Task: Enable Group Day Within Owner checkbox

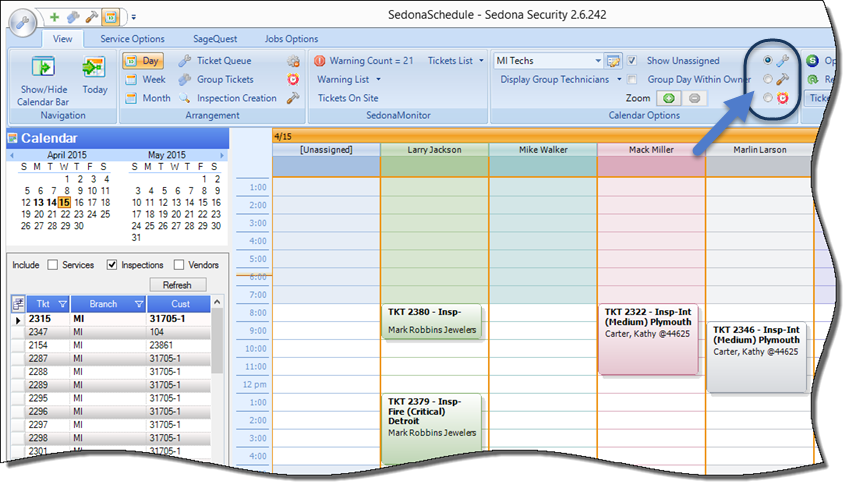Action: pyautogui.click(x=632, y=80)
